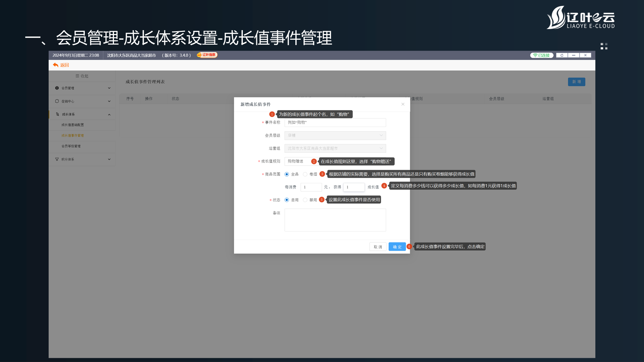Click the 每消费 amount field
The height and width of the screenshot is (362, 644).
[311, 187]
